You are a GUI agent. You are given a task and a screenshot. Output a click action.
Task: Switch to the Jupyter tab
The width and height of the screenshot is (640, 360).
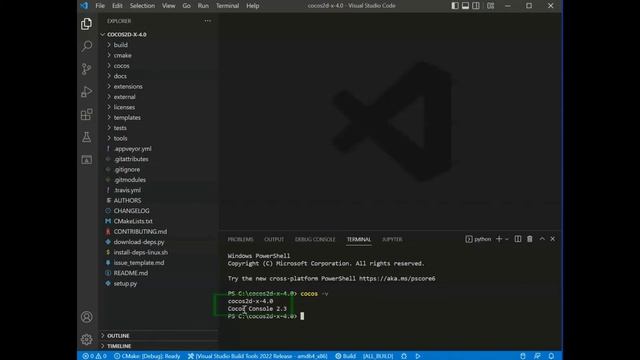[392, 239]
